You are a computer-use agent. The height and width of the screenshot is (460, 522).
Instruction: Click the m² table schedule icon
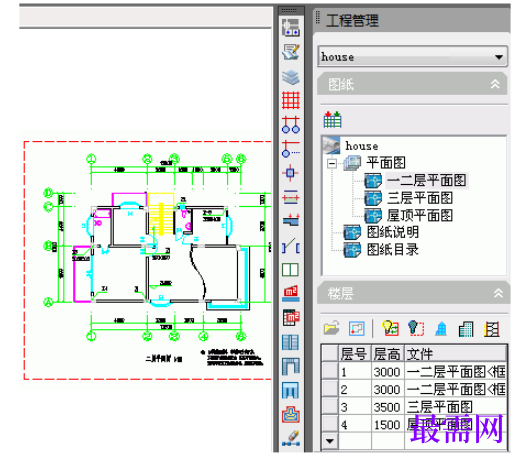pyautogui.click(x=291, y=318)
